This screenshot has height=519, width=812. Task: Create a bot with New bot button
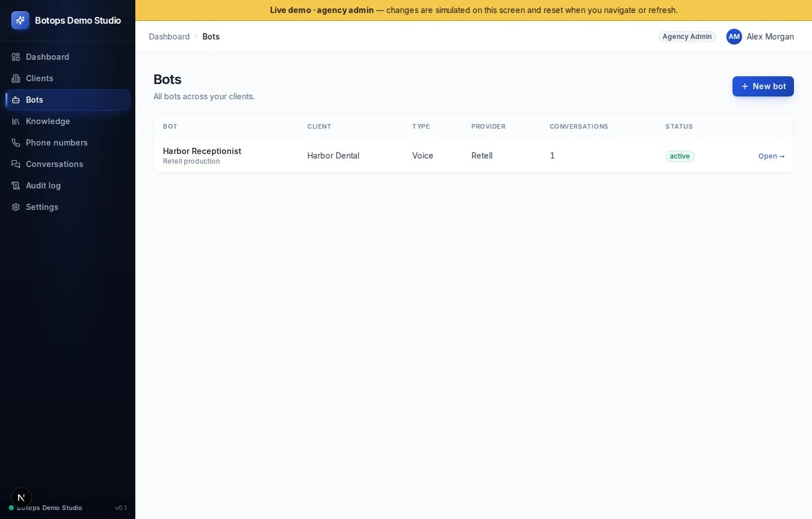763,86
